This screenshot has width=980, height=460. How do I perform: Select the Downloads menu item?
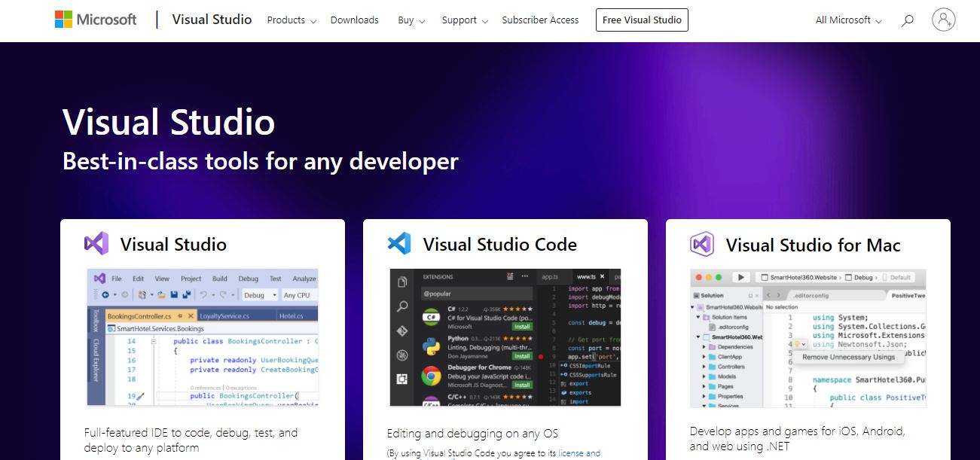pos(354,20)
